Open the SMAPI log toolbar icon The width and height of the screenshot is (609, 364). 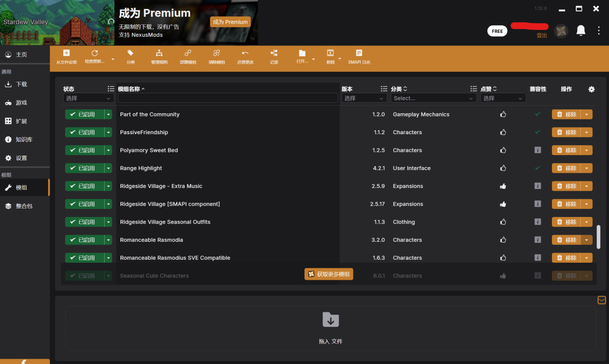359,53
